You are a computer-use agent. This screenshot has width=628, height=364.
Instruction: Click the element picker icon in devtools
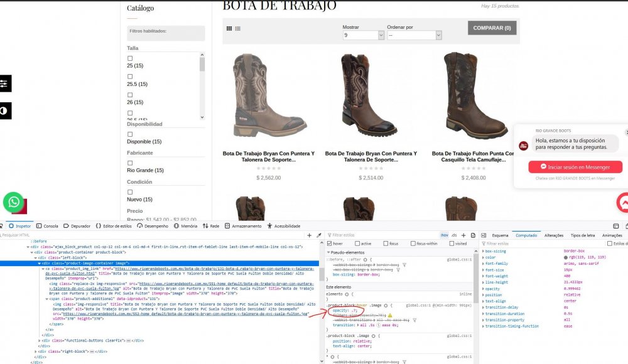[1, 226]
